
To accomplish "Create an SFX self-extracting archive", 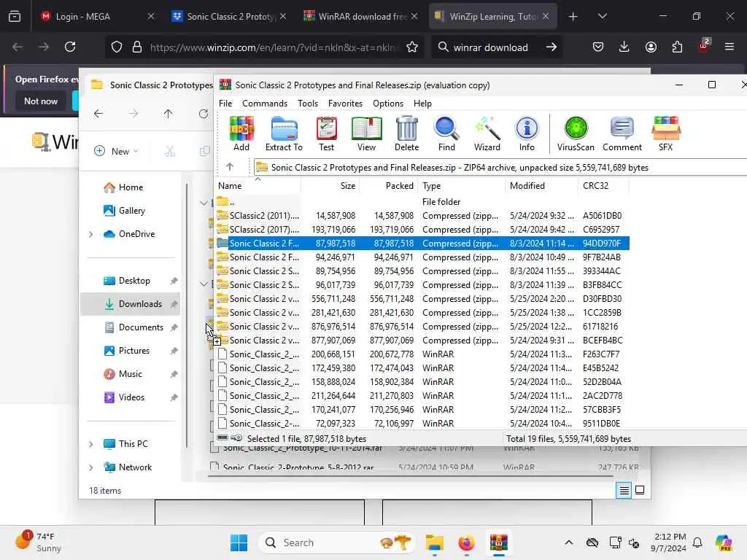I will [x=665, y=134].
